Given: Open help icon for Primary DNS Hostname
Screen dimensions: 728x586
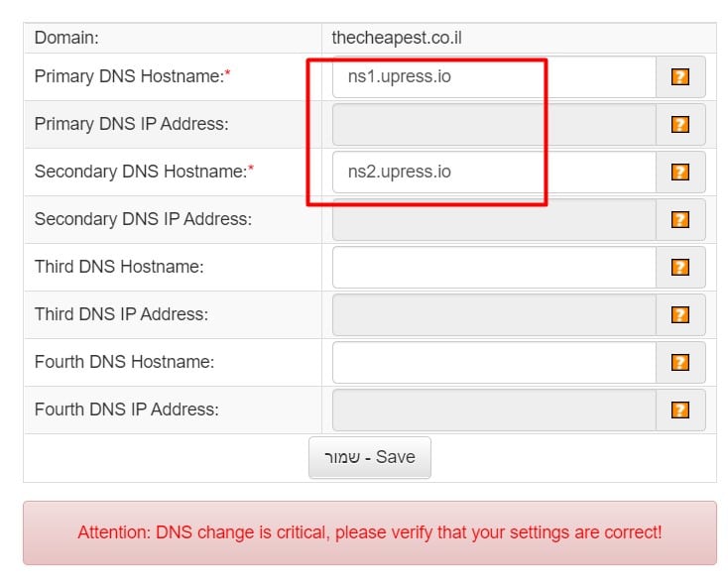Looking at the screenshot, I should coord(680,76).
